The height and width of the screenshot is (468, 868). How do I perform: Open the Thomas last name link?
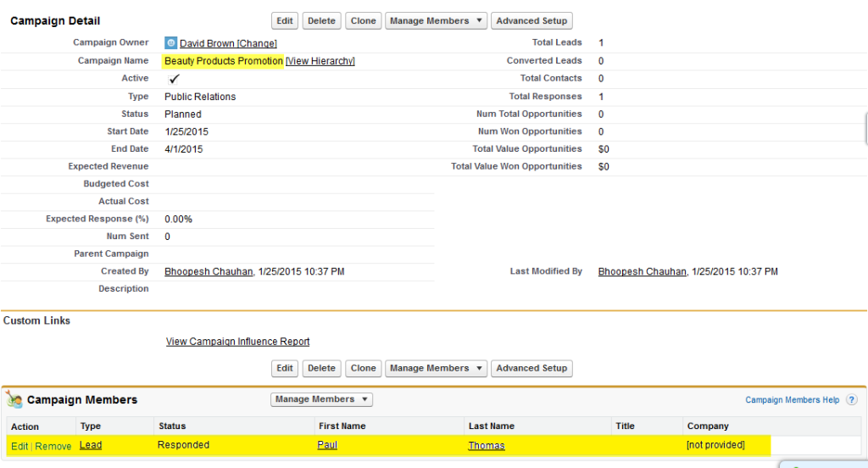pos(486,446)
